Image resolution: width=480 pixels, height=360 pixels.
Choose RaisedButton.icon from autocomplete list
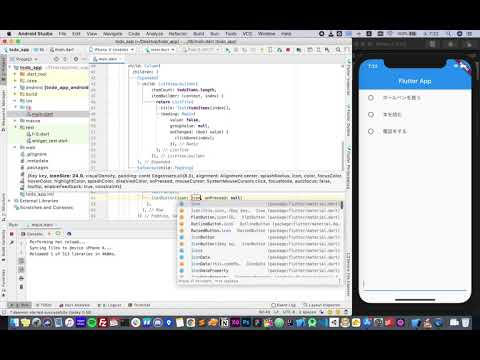point(259,231)
